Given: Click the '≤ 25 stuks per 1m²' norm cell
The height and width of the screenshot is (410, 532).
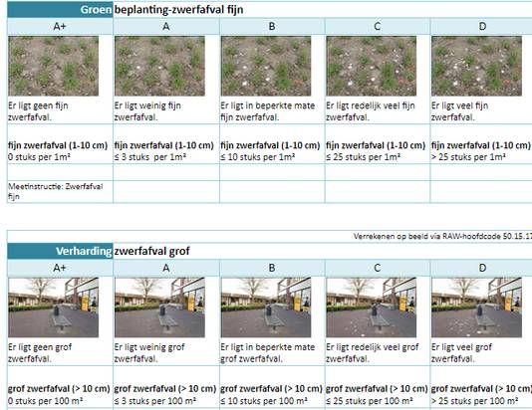Looking at the screenshot, I should [378, 144].
